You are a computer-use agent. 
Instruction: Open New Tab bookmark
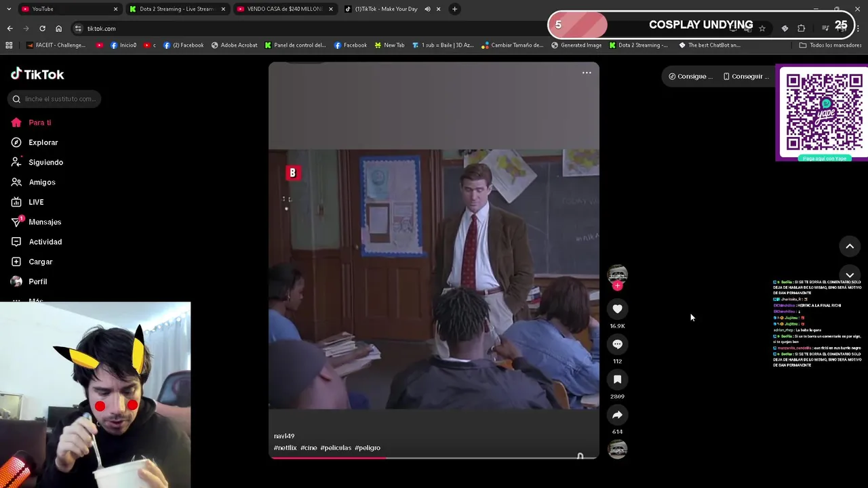point(389,45)
